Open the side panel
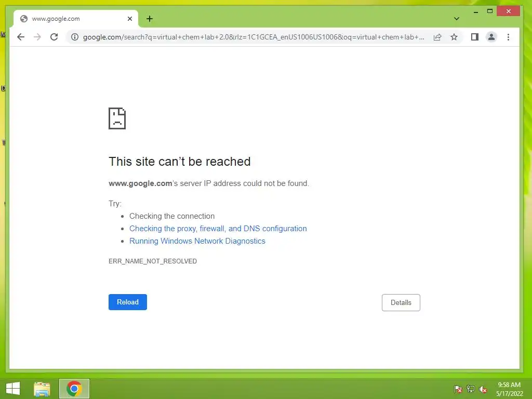The image size is (532, 399). coord(475,37)
